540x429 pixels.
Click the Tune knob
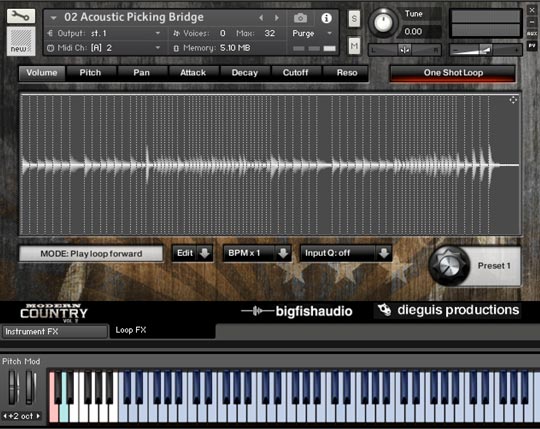tap(383, 23)
